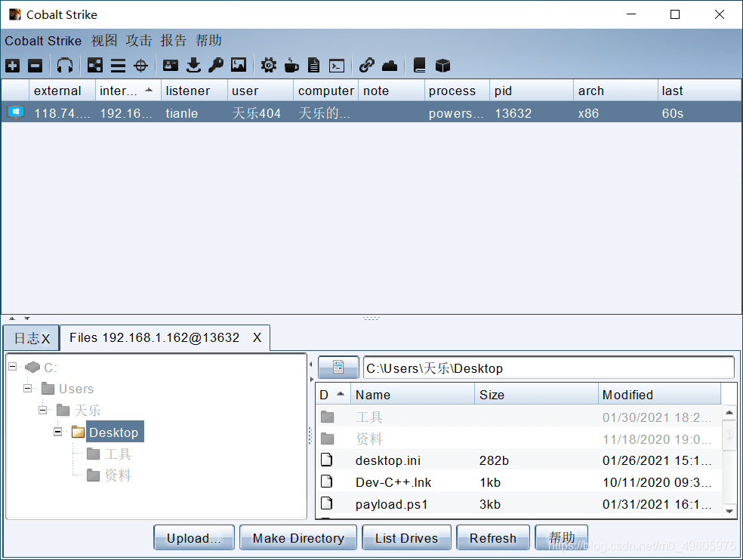Click the desktop.ini file icon
Screen dimensions: 743x560
[x=326, y=460]
